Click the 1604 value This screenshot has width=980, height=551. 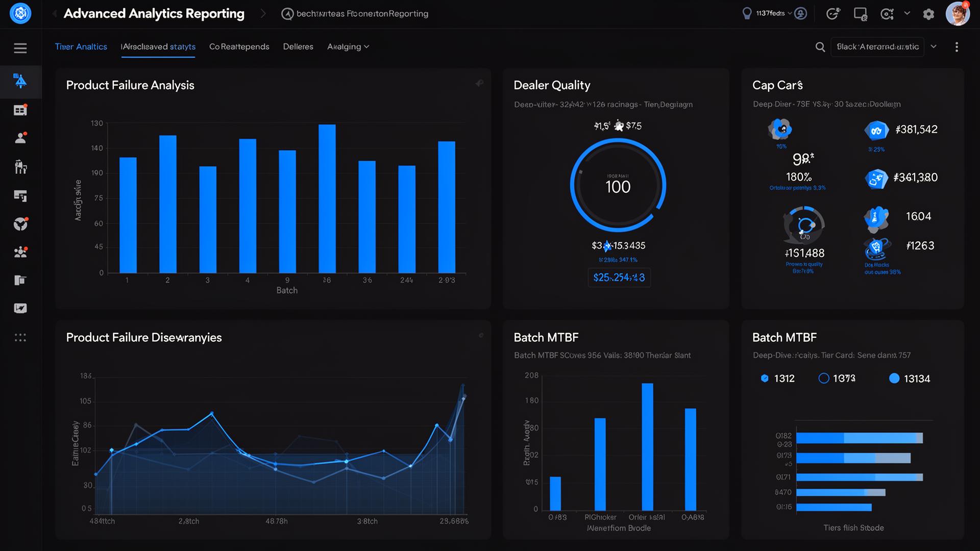[919, 216]
